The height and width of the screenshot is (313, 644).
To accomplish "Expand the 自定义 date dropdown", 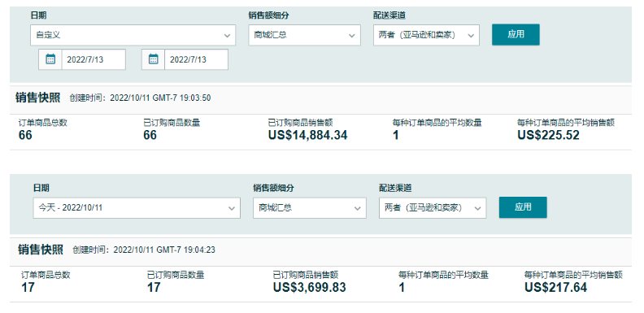I will coord(133,35).
